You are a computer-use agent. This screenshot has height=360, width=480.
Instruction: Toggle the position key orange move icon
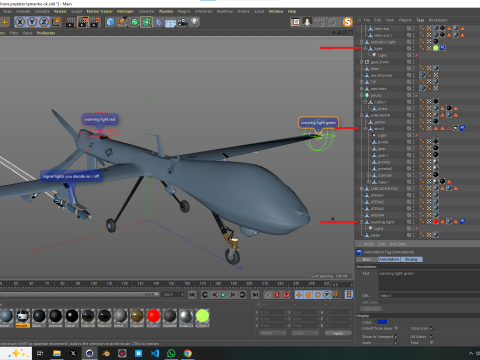pyautogui.click(x=299, y=295)
